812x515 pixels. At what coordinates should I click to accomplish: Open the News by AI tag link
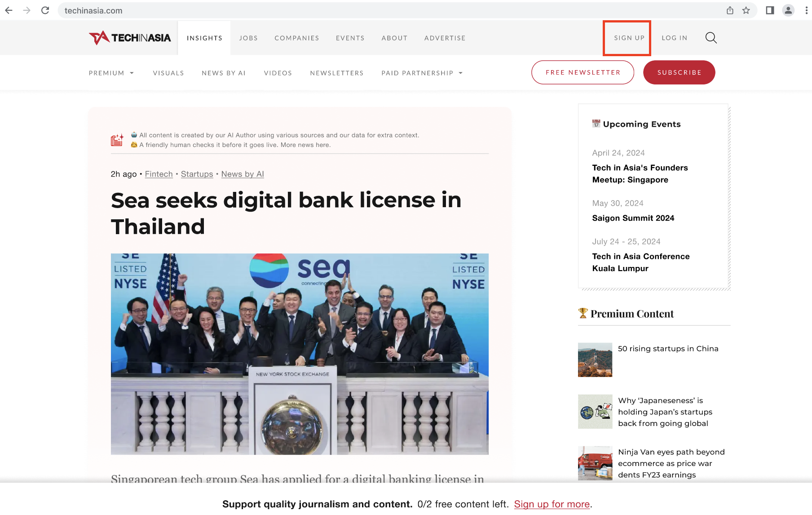coord(243,174)
